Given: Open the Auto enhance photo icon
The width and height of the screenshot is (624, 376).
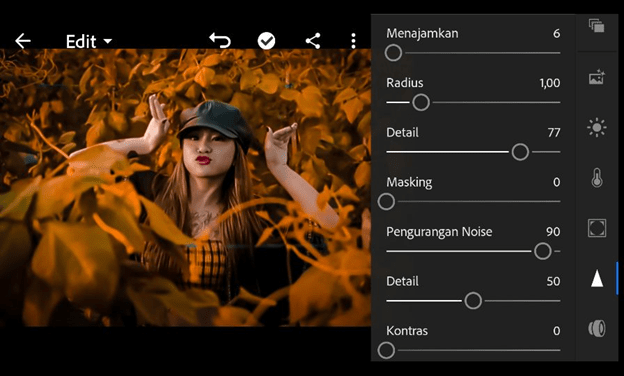Looking at the screenshot, I should [x=597, y=77].
